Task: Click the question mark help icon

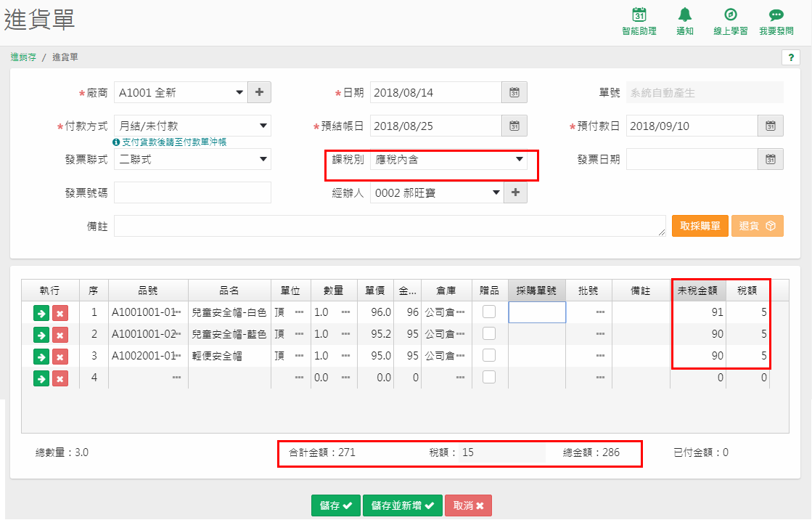Action: coord(791,57)
